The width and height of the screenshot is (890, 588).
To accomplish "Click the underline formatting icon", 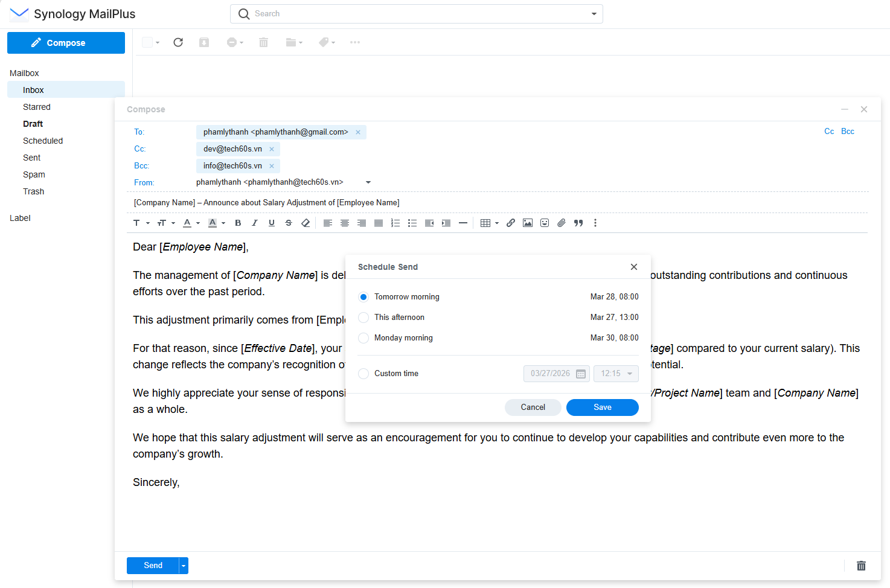I will (272, 223).
